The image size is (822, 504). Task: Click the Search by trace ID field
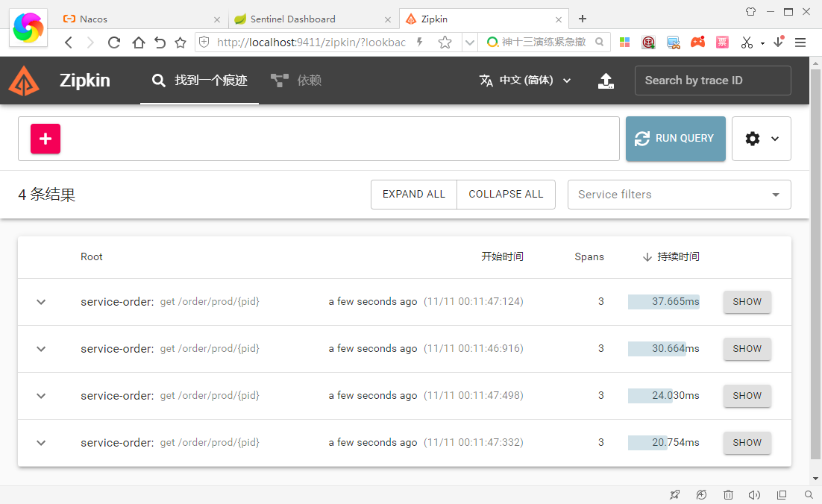712,81
